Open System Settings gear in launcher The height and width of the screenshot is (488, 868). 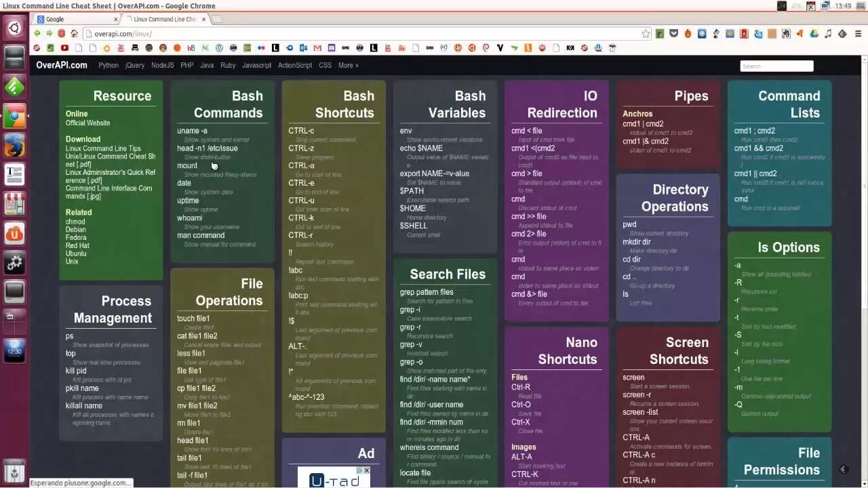(x=14, y=263)
